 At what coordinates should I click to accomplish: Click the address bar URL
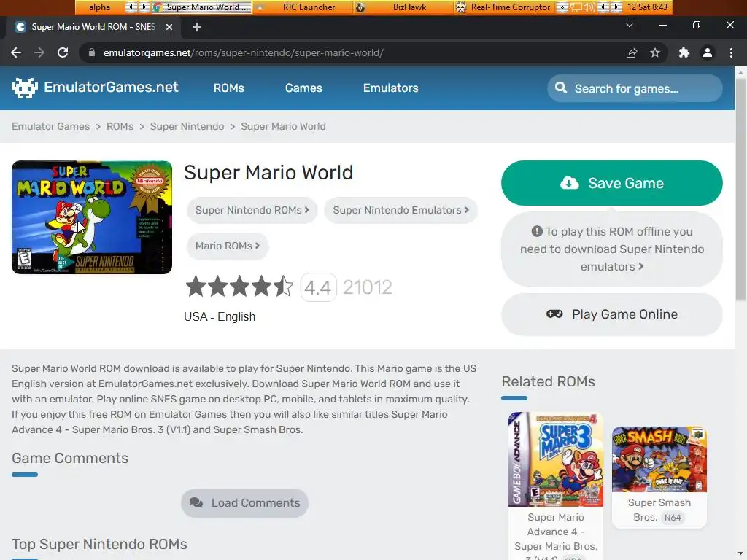(244, 52)
